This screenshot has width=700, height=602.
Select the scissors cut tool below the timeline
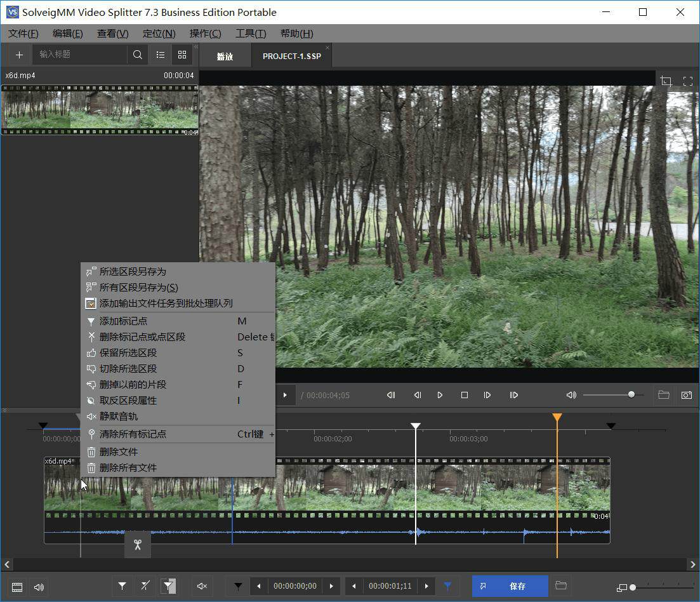137,544
